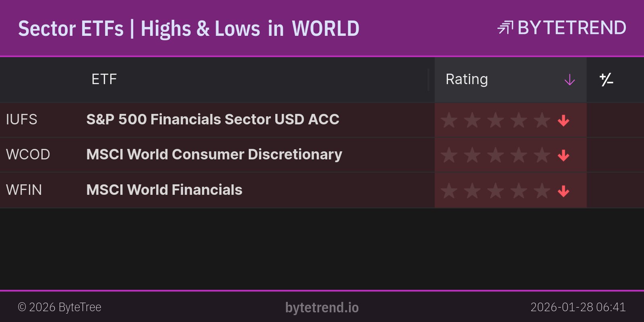Click fifth star in WCOD rating
The image size is (644, 322).
pos(542,155)
